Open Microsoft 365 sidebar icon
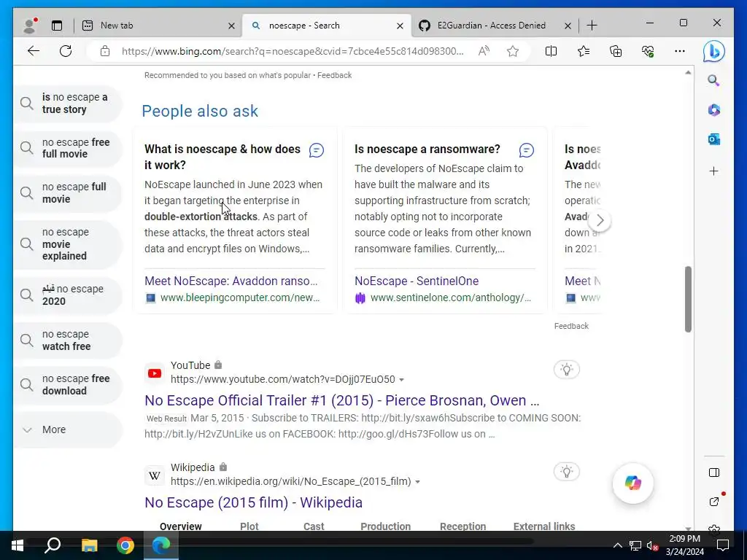Image resolution: width=747 pixels, height=560 pixels. [x=713, y=110]
